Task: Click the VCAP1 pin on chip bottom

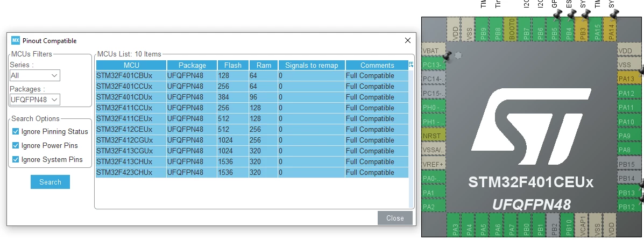Action: [582, 225]
